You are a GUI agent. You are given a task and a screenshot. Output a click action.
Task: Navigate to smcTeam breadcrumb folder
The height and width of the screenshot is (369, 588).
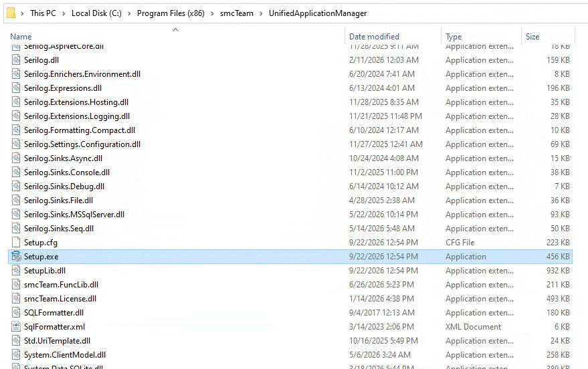(x=237, y=13)
